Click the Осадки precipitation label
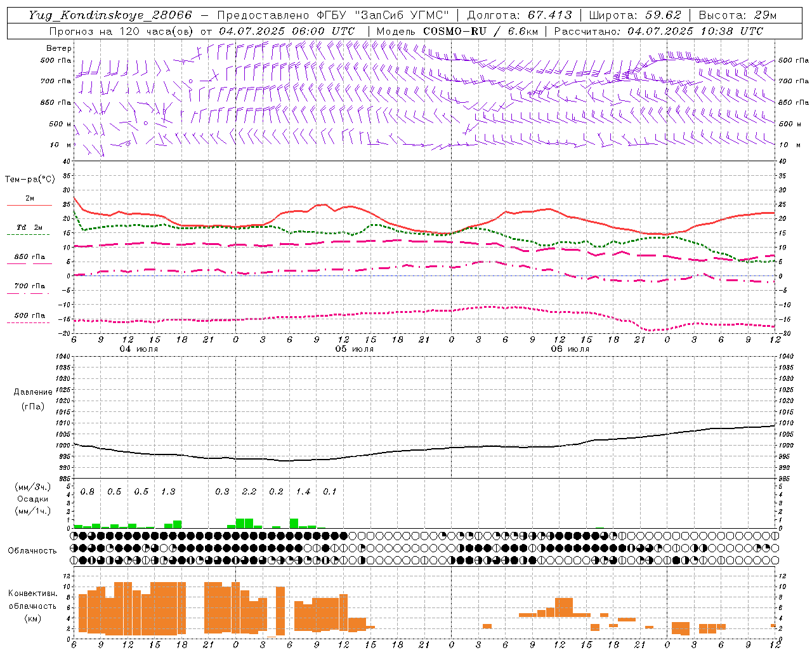Viewport: 812px width, 650px height. pyautogui.click(x=32, y=499)
